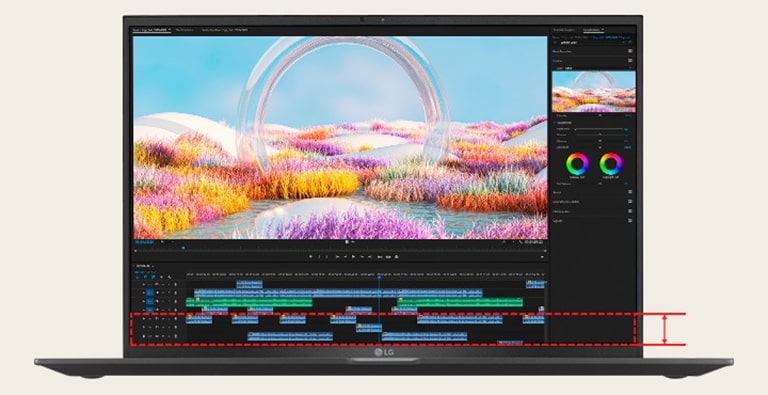Select the right green clip in timeline

point(460,302)
